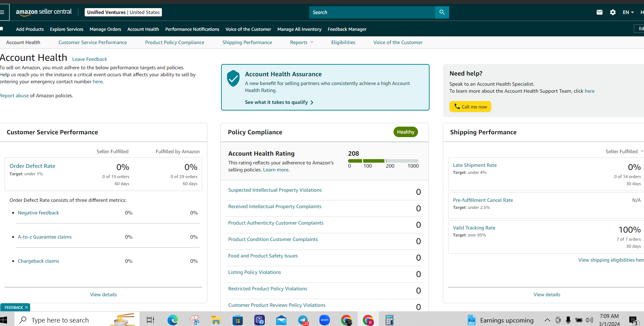Close the FEEDBACK tab with X
The height and width of the screenshot is (326, 644).
point(26,307)
